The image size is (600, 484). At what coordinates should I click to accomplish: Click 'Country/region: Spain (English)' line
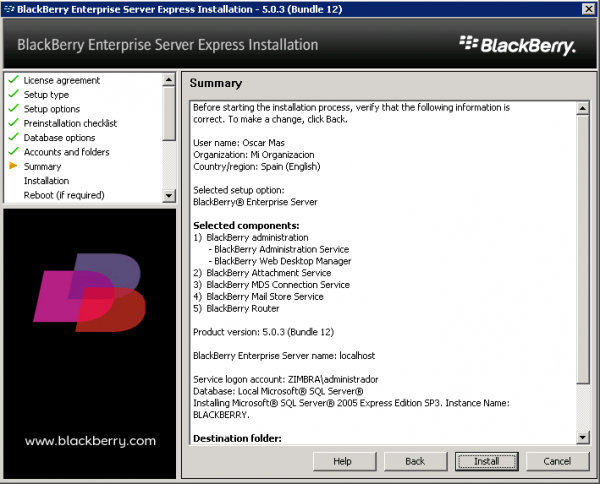(257, 166)
